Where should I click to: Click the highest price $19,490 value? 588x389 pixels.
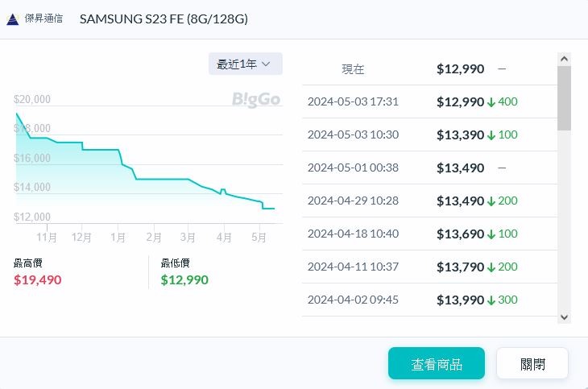(38, 279)
